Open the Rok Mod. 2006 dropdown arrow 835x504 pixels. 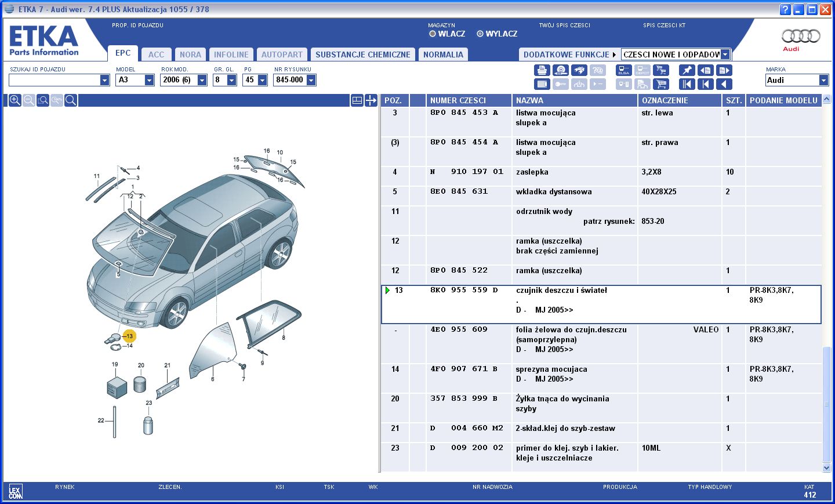(x=202, y=80)
